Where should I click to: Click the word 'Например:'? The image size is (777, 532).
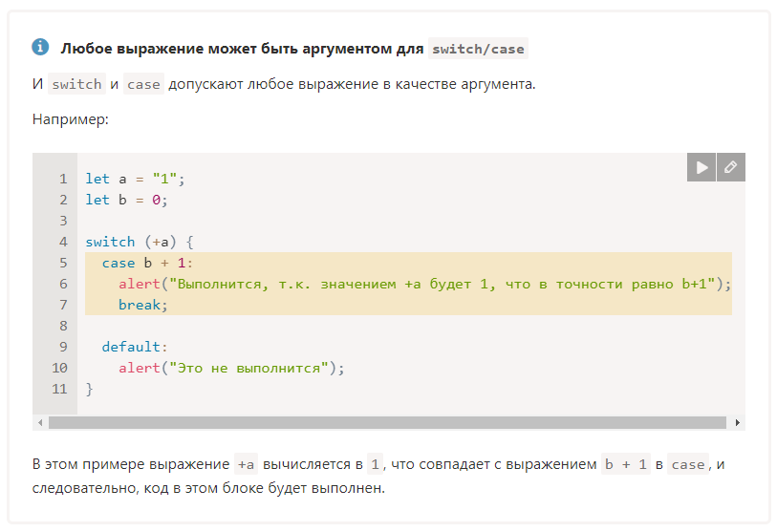click(71, 119)
